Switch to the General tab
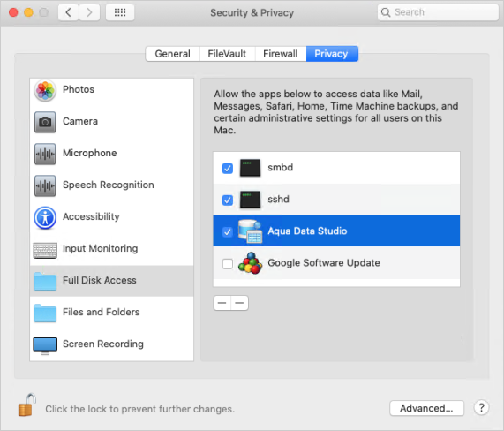 pyautogui.click(x=173, y=54)
